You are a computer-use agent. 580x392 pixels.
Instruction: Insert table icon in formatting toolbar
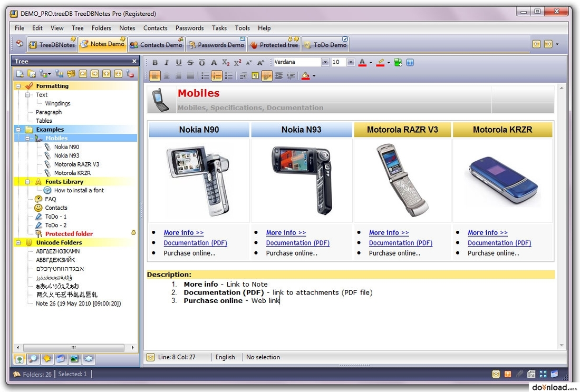pos(398,63)
